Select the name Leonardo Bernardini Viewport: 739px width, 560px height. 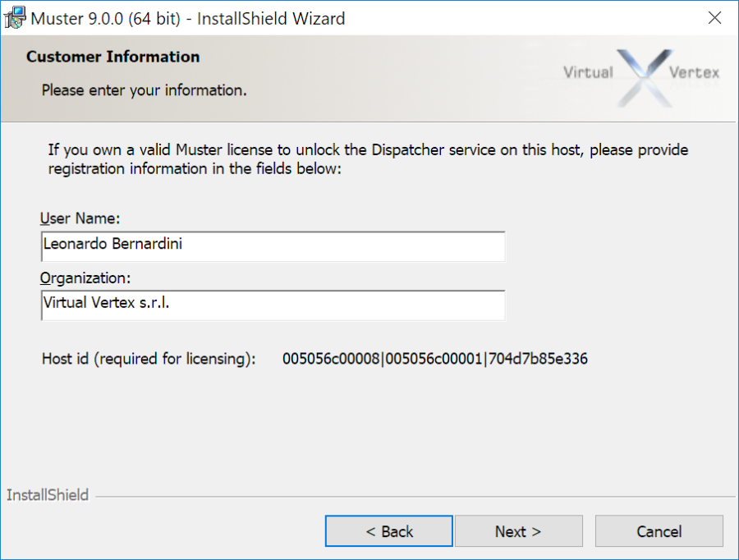click(x=112, y=244)
